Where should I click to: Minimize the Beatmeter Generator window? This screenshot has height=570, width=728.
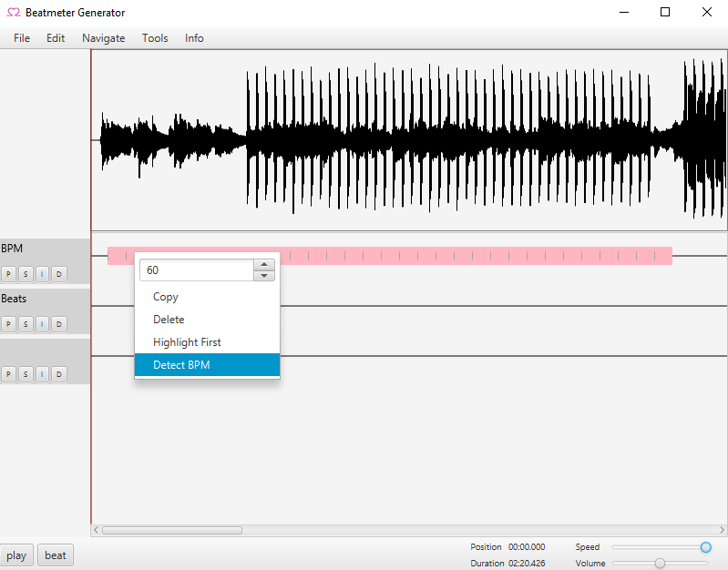click(x=624, y=12)
